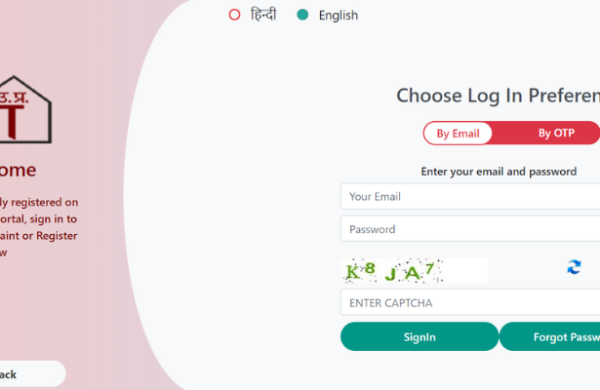This screenshot has width=600, height=390.
Task: Click the 'Enter your email and password' text
Action: click(499, 171)
